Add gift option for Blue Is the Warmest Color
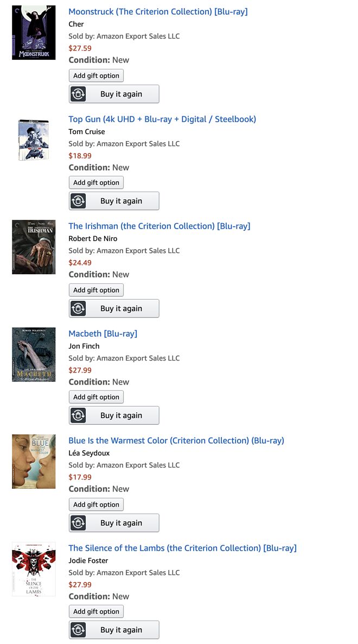This screenshot has height=644, width=358. pyautogui.click(x=96, y=504)
